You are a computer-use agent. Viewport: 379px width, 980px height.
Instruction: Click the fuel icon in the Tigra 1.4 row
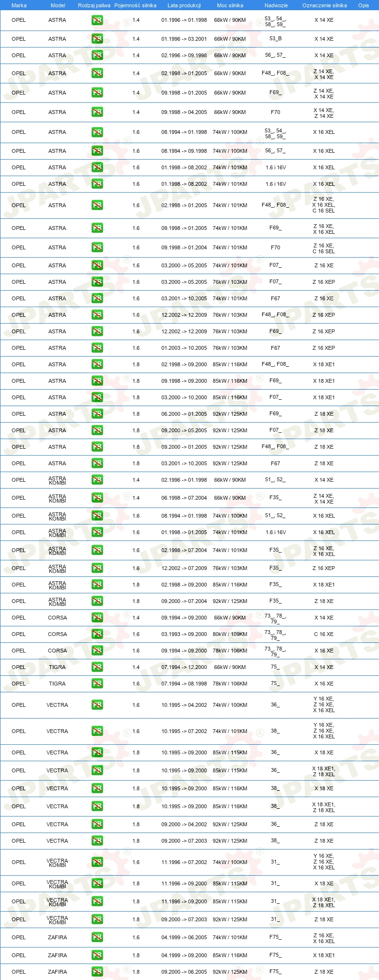(97, 667)
